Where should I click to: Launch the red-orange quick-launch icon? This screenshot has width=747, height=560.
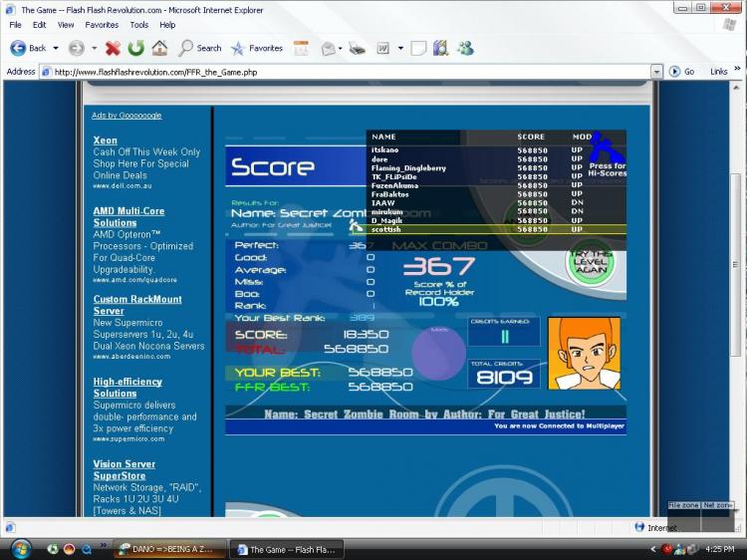pos(69,549)
